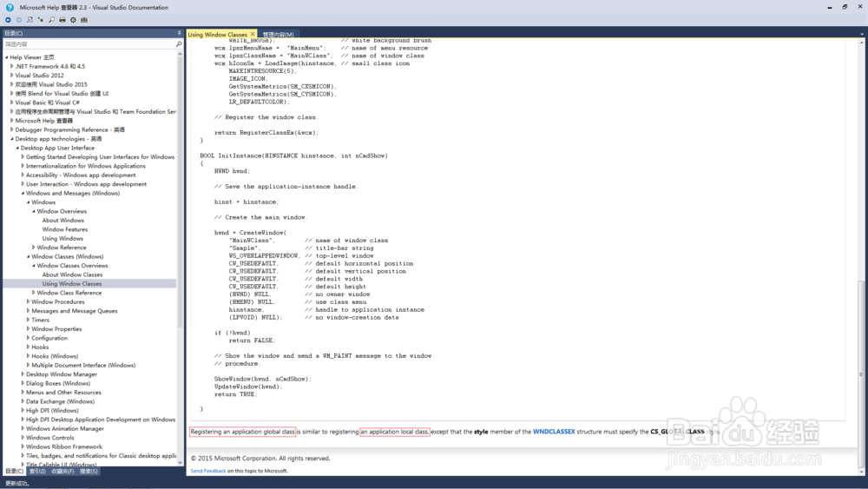Click the Forward navigation arrow icon
The image size is (868, 489).
tap(19, 20)
